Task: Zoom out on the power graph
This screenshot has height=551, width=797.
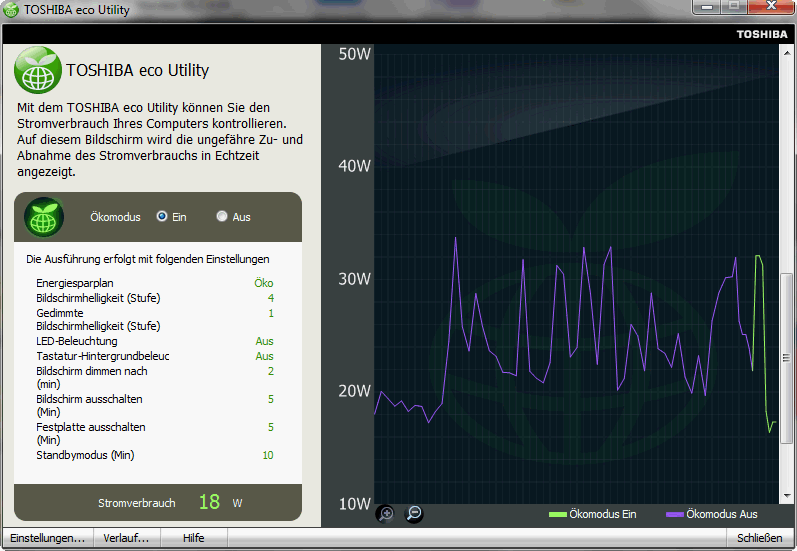Action: click(x=414, y=513)
